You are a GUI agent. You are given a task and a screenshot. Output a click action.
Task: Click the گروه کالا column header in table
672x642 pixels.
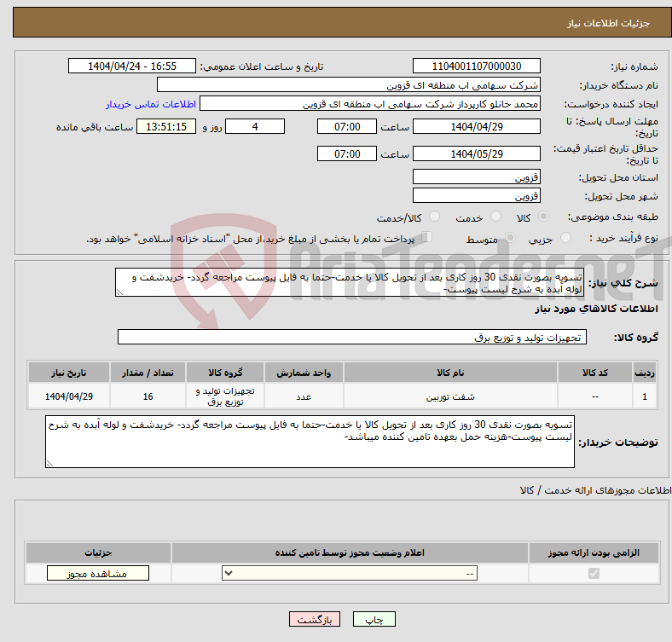pos(225,373)
